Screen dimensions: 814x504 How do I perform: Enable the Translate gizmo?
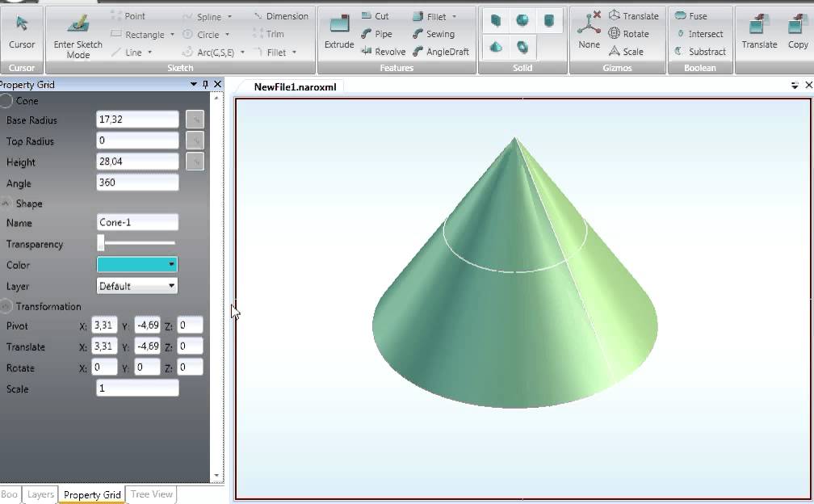click(x=633, y=15)
